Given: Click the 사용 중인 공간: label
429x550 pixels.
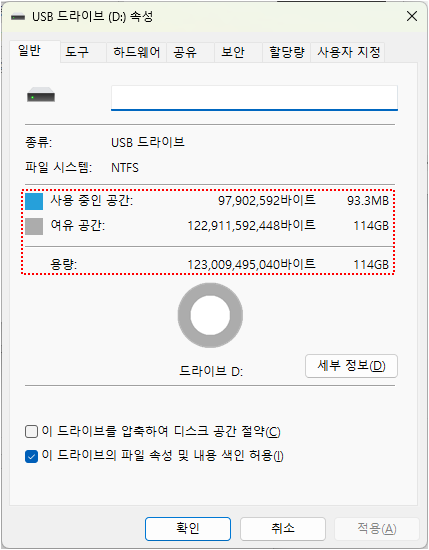Looking at the screenshot, I should [x=92, y=200].
